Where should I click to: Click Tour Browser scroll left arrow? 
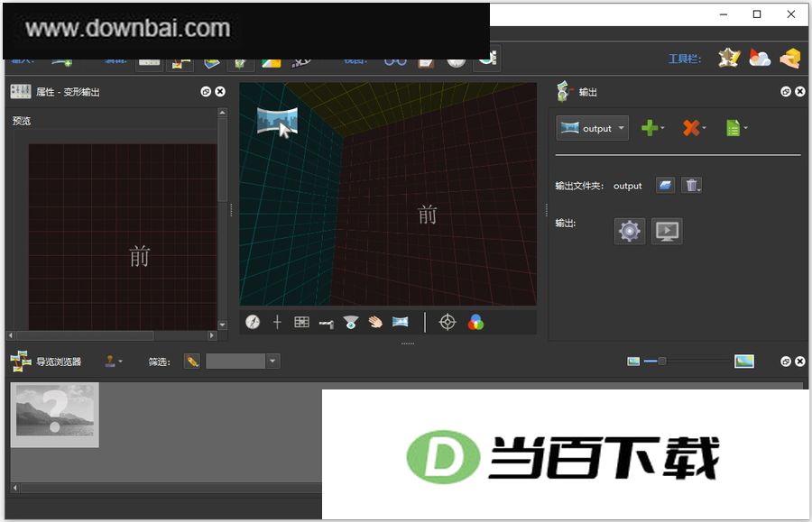[x=15, y=488]
